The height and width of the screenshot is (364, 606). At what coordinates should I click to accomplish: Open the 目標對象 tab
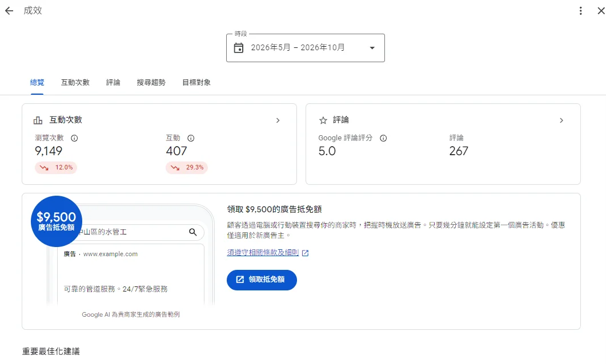pos(196,83)
